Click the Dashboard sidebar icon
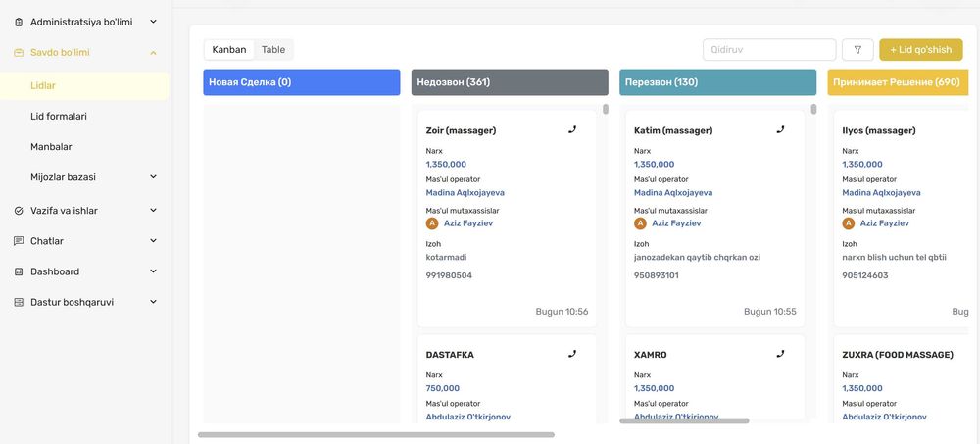 (x=19, y=271)
